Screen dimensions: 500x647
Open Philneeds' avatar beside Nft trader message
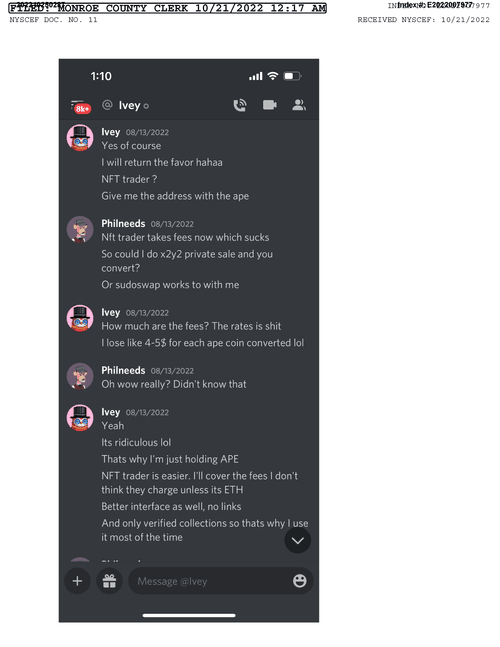(80, 229)
